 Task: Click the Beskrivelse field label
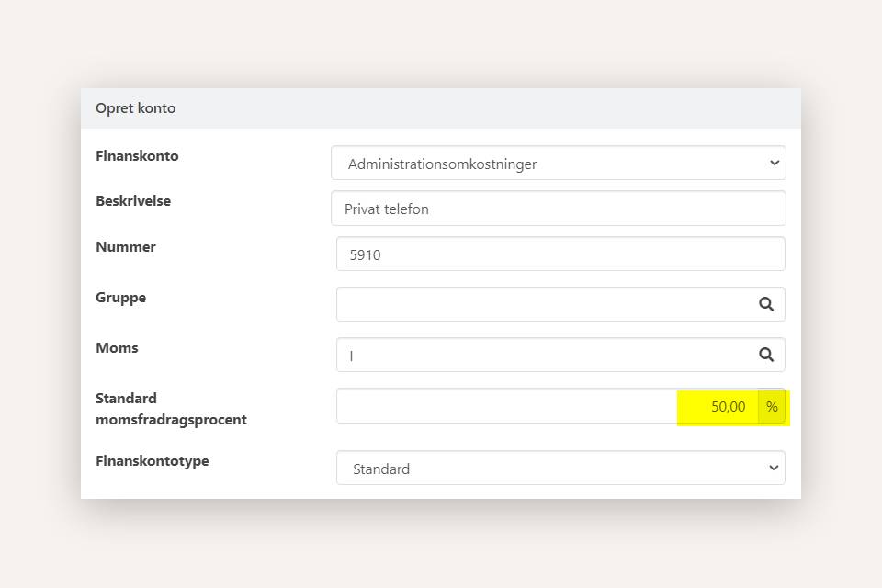click(133, 201)
